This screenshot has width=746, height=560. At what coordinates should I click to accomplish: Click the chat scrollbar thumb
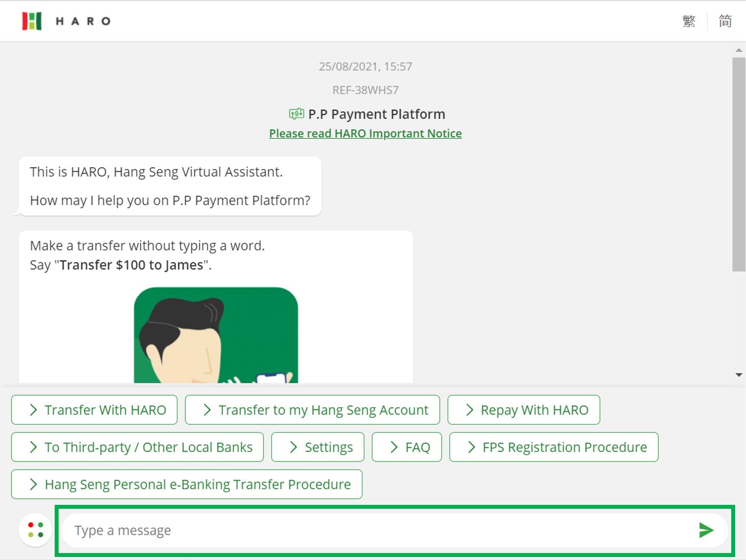(739, 164)
